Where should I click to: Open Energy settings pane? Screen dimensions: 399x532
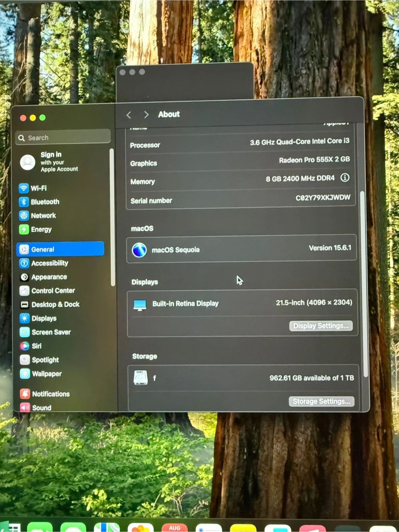(41, 229)
